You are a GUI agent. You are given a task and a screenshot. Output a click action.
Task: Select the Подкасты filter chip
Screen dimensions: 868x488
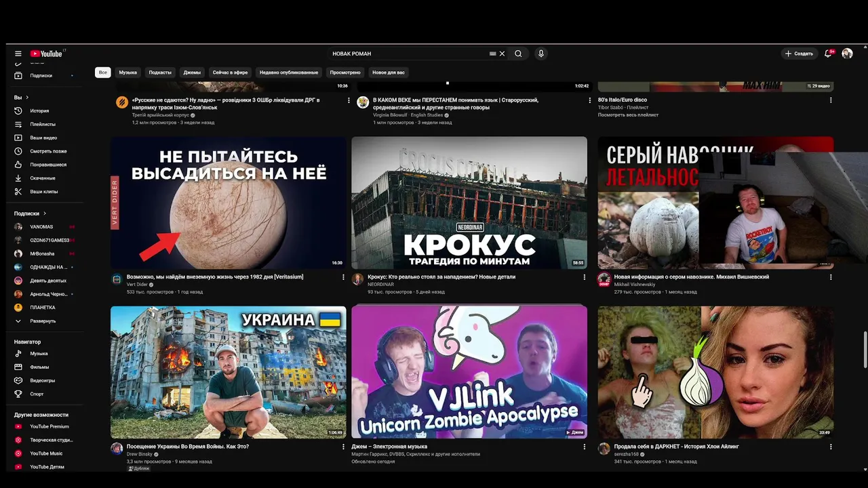click(160, 73)
